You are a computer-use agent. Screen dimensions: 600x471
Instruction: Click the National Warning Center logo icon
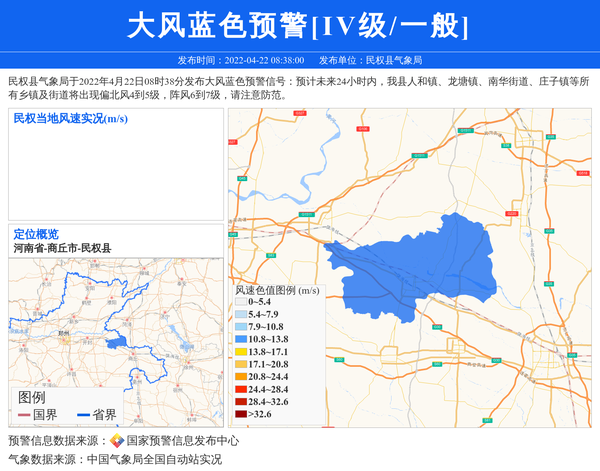117,440
